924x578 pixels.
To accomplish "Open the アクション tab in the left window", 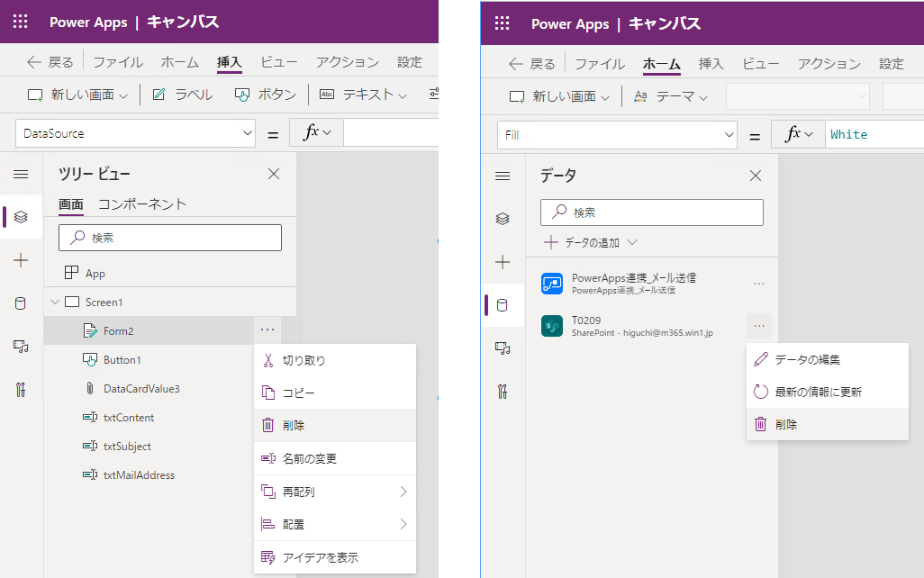I will [347, 62].
